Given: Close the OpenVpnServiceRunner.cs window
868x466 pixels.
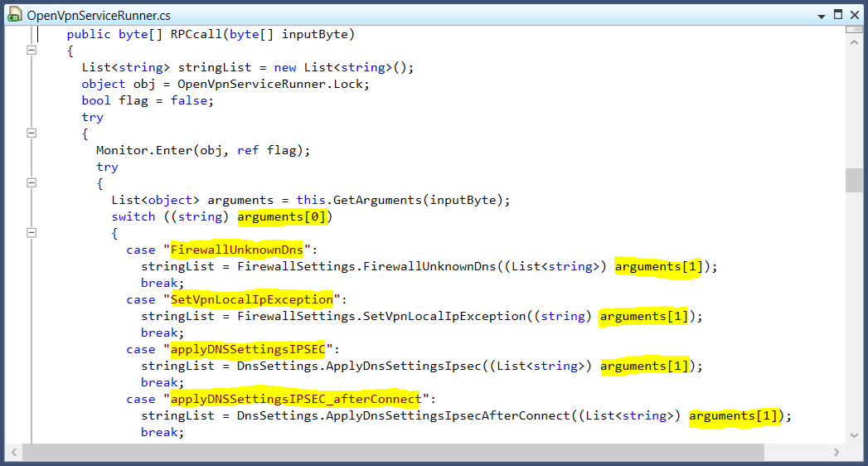Looking at the screenshot, I should pos(855,15).
